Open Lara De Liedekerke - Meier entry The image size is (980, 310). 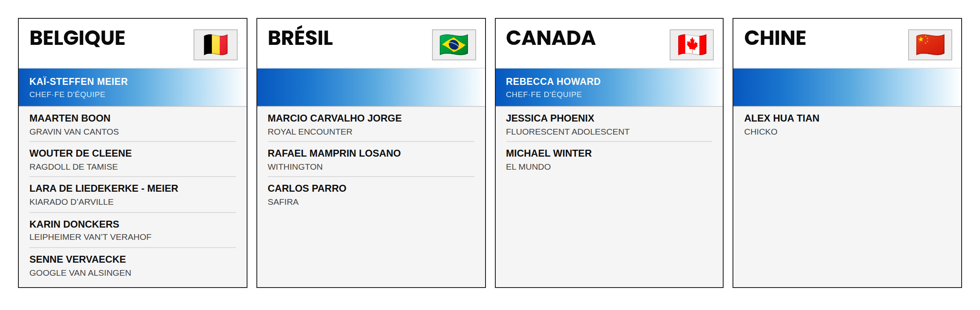pos(133,195)
